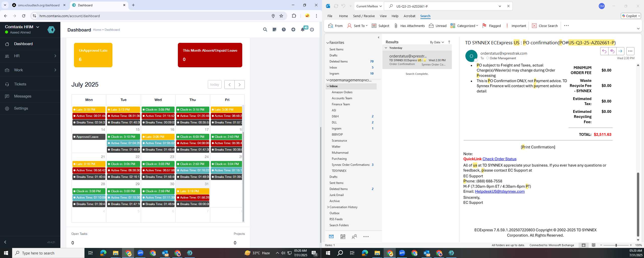
Task: Open the notifications bell with badge 40
Action: click(303, 29)
